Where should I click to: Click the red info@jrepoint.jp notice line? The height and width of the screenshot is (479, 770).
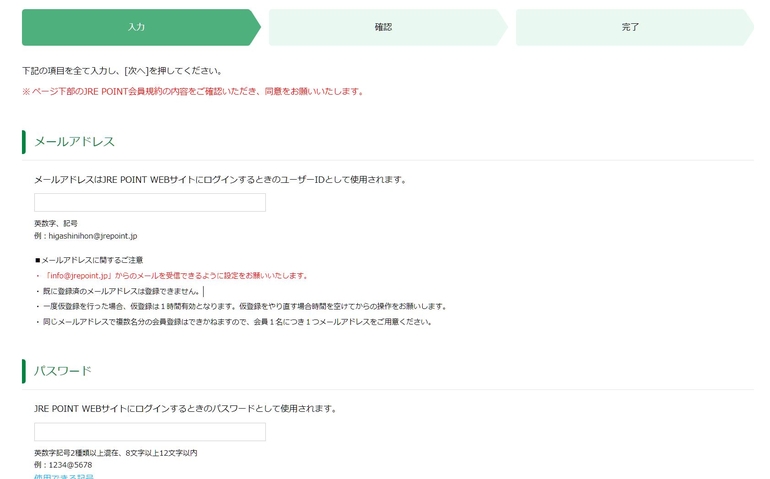(172, 276)
